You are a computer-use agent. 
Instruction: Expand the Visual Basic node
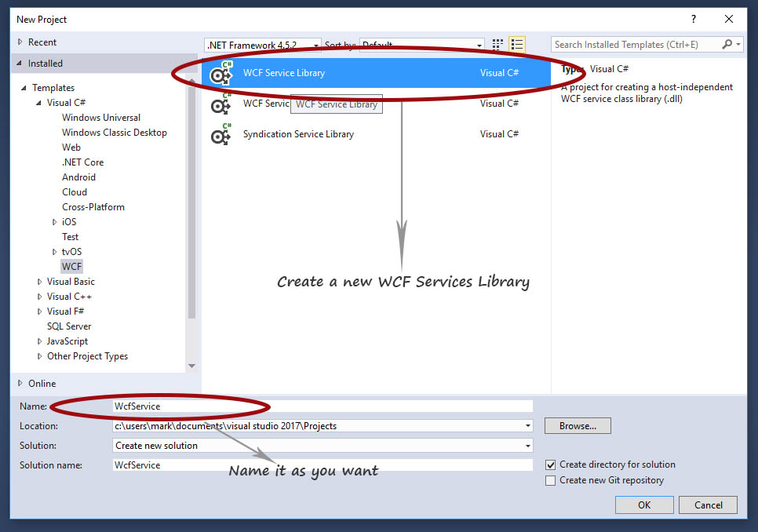[39, 282]
